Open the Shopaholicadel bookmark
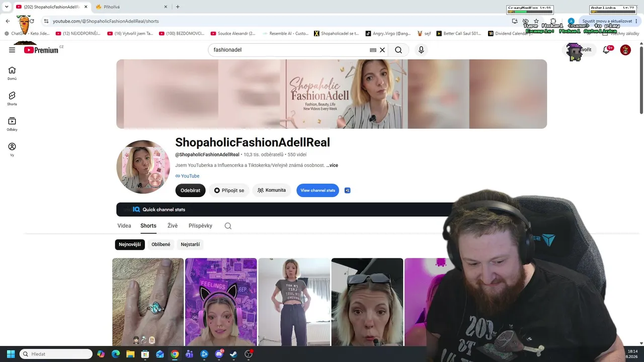644x362 pixels. coord(337,34)
